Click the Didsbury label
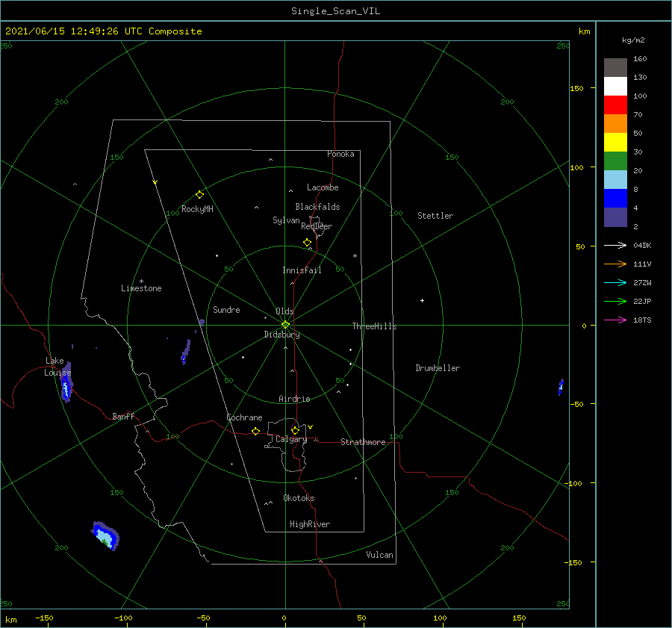The image size is (672, 628). pos(281,335)
